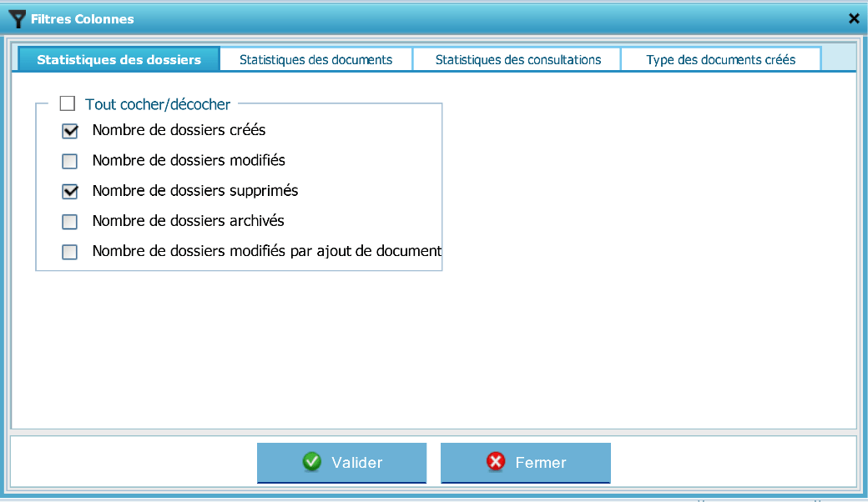868x502 pixels.
Task: Open the Statistiques des consultations tab
Action: click(517, 60)
